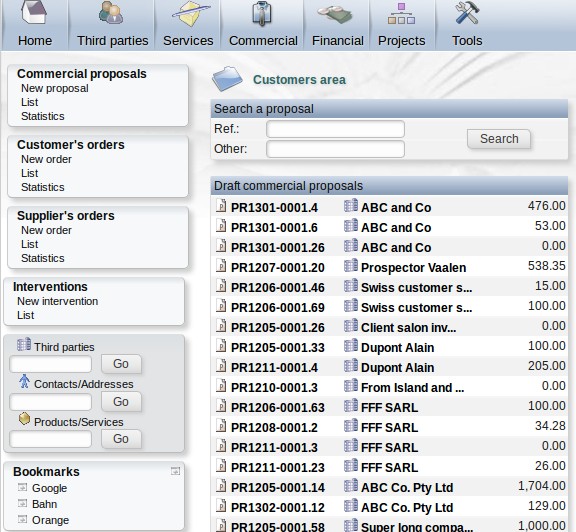Click the Search proposal button

(x=499, y=139)
